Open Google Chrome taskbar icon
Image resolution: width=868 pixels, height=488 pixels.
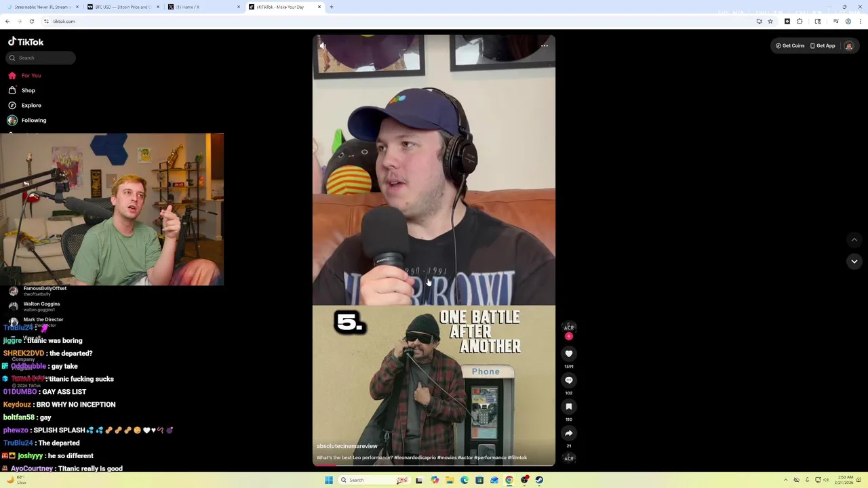click(509, 480)
